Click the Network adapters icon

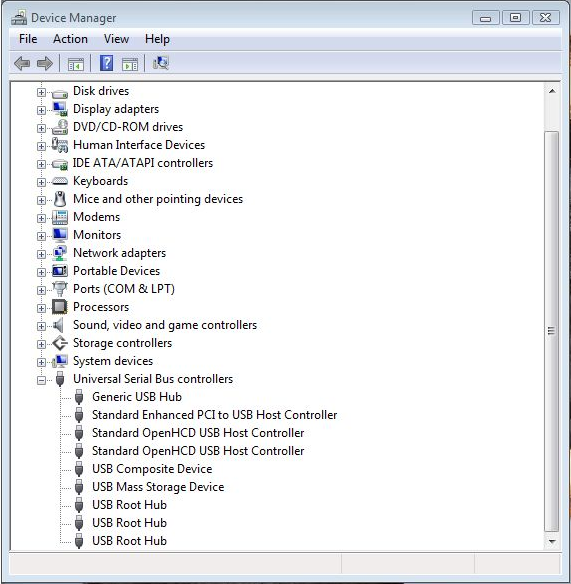click(x=60, y=253)
